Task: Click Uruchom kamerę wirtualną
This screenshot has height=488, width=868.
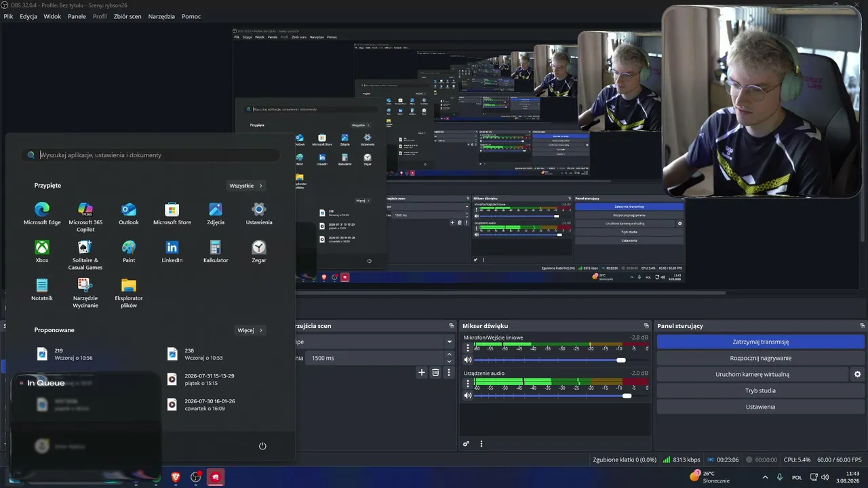Action: click(x=752, y=374)
